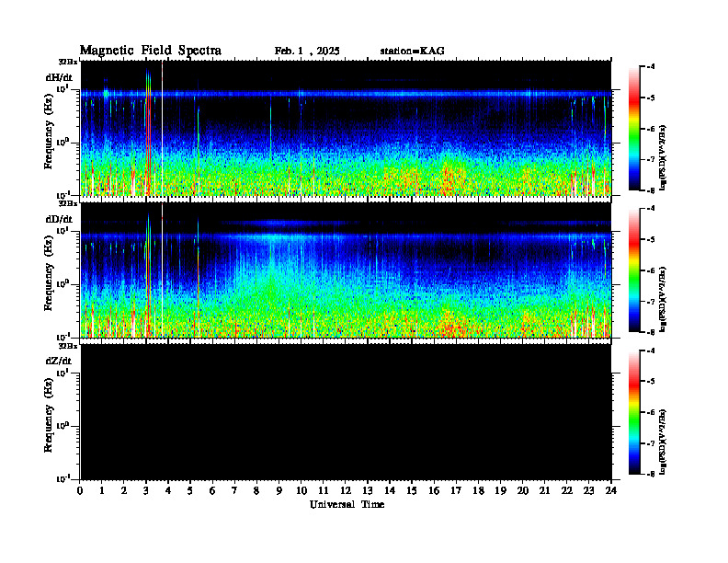Image resolution: width=728 pixels, height=563 pixels.
Task: Click the hour "16" tick label
Action: [434, 490]
